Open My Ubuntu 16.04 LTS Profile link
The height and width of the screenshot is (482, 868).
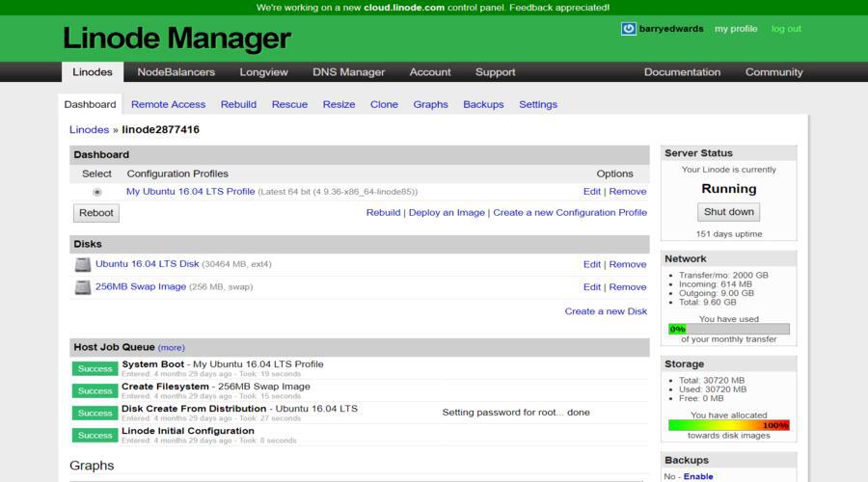pyautogui.click(x=190, y=192)
